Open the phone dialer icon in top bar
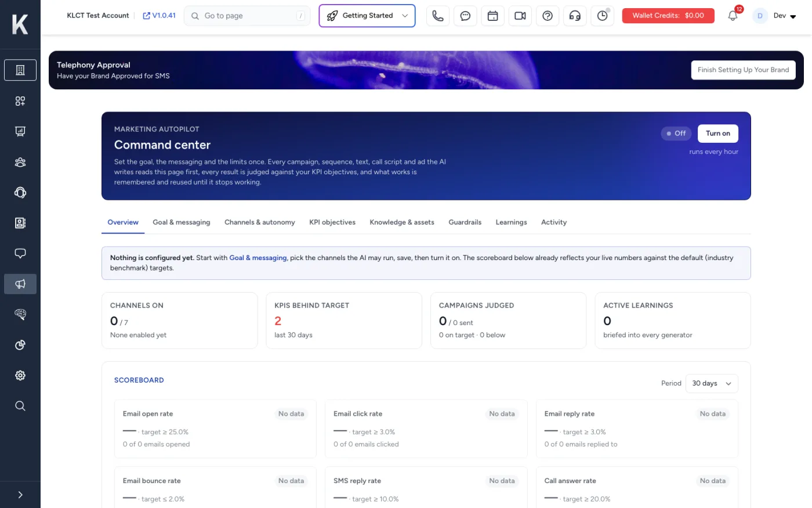Screen dimensions: 812x508 (x=438, y=16)
